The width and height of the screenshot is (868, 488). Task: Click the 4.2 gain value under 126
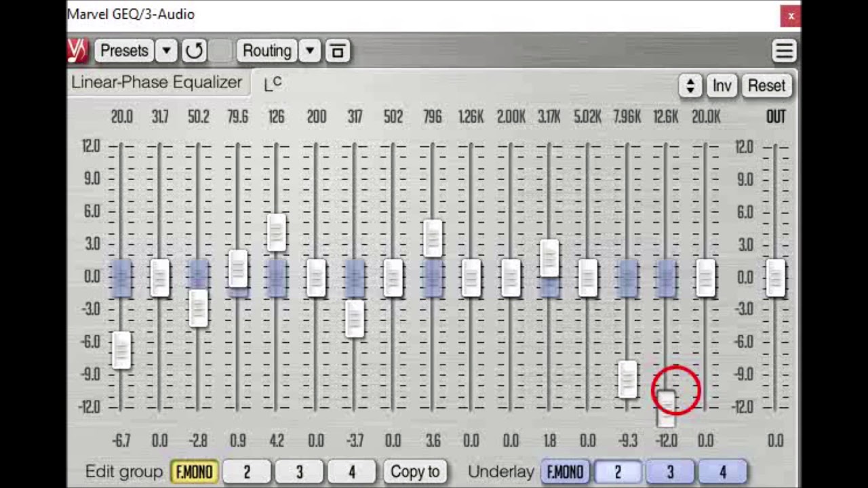[x=276, y=441]
